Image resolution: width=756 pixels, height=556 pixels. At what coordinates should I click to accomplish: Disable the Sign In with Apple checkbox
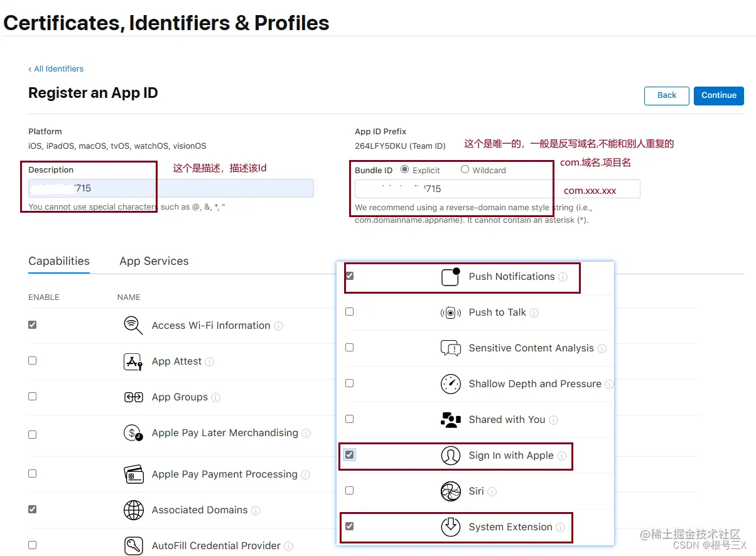click(350, 454)
